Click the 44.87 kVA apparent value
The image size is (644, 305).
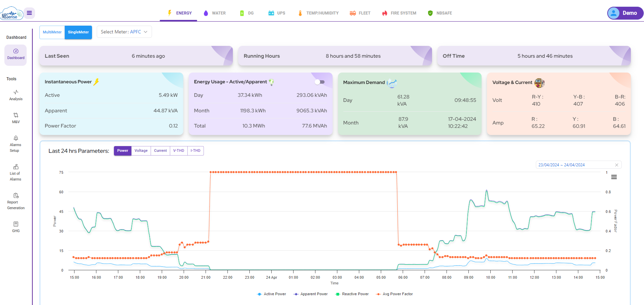pos(165,111)
